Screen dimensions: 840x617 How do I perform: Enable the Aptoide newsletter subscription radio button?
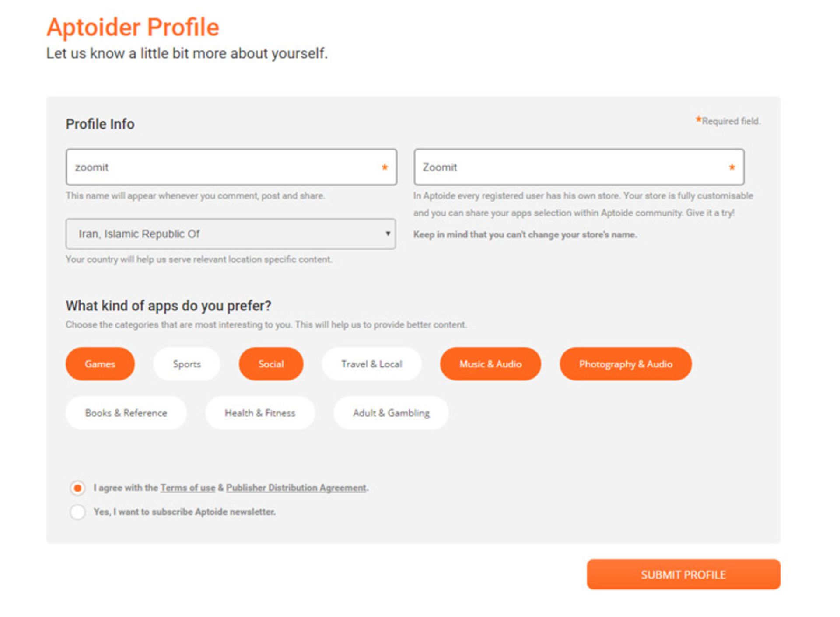click(78, 512)
